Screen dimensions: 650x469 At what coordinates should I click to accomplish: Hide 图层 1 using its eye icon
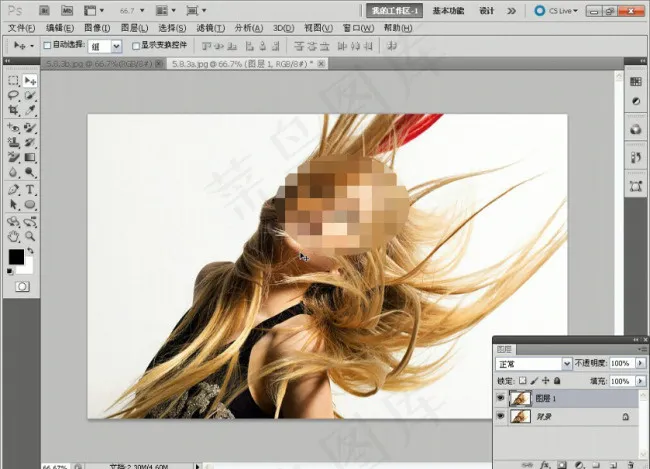502,398
